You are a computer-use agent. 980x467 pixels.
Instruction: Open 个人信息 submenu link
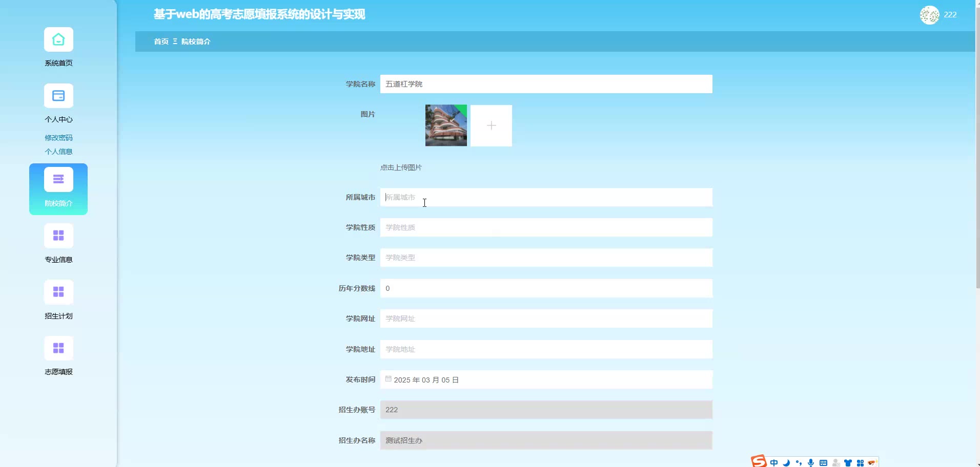point(58,152)
